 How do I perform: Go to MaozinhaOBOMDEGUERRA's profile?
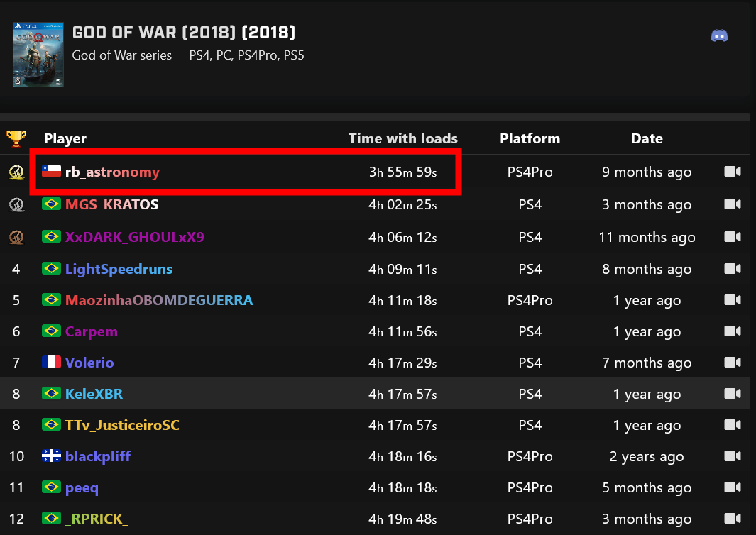pos(159,300)
